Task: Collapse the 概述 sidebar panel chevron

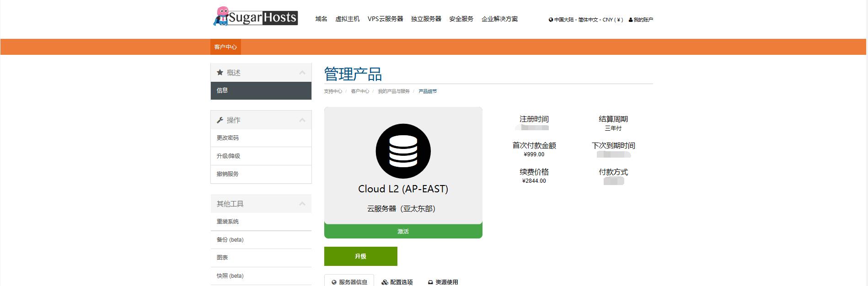Action: point(302,73)
